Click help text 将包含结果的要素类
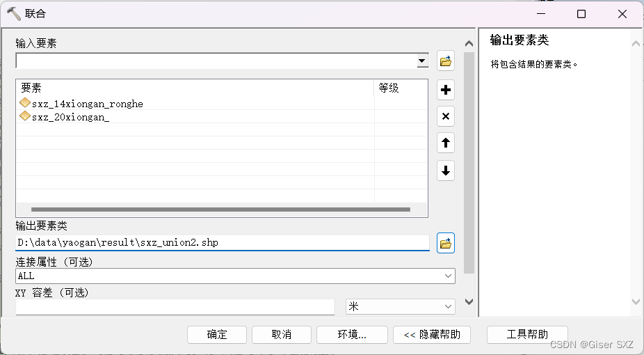The height and width of the screenshot is (355, 644). pyautogui.click(x=534, y=64)
